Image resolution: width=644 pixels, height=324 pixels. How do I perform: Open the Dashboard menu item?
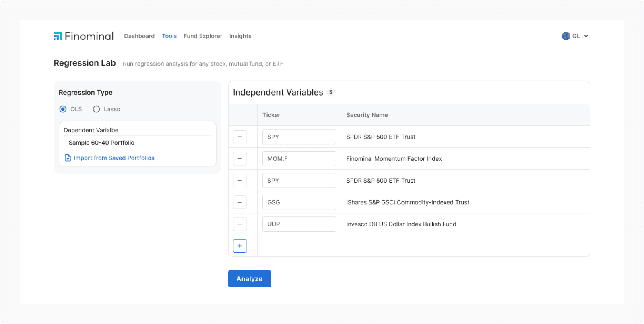[139, 36]
